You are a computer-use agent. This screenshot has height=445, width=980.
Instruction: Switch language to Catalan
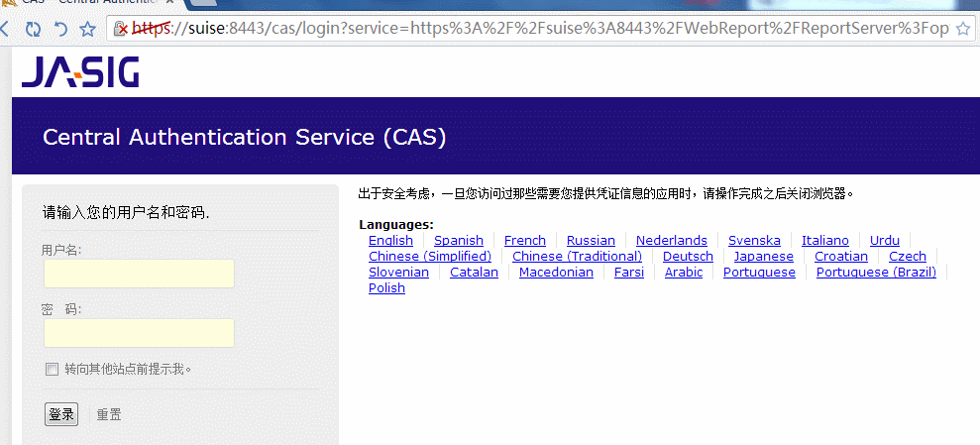[x=475, y=273]
